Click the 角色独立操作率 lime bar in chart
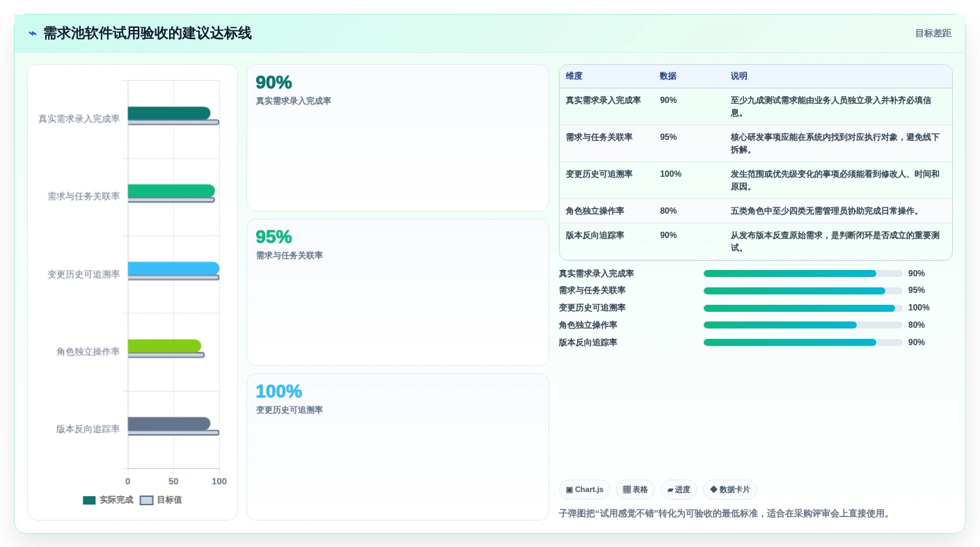This screenshot has height=547, width=980. coord(164,346)
